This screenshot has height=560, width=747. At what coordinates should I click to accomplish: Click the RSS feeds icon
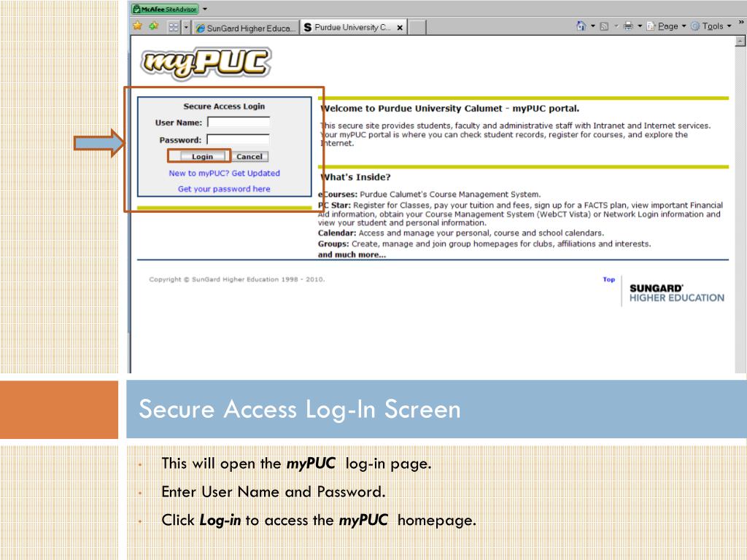pyautogui.click(x=604, y=26)
